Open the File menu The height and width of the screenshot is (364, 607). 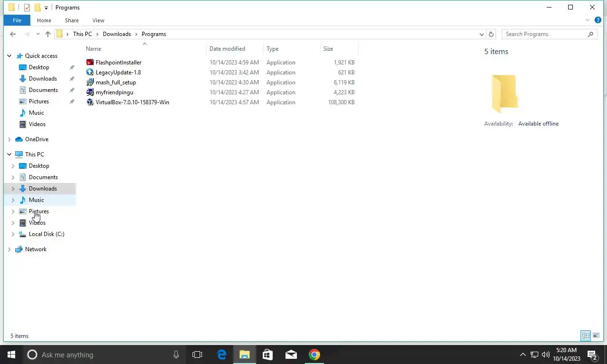click(17, 20)
